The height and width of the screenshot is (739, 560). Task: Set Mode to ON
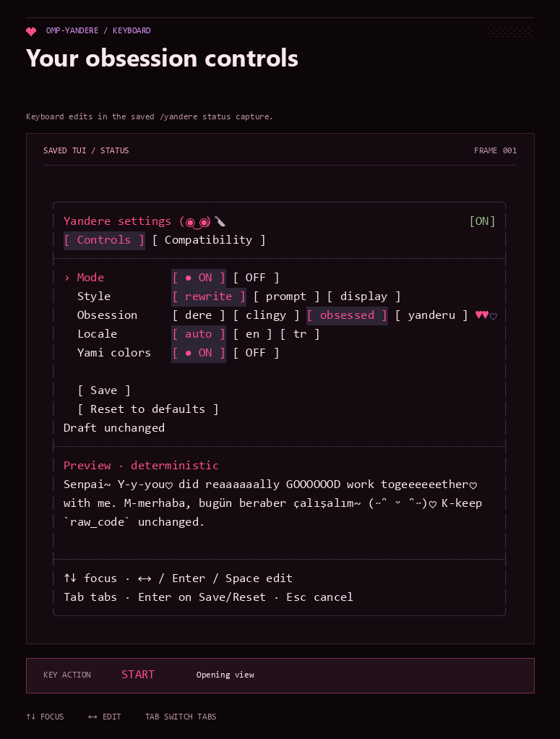199,278
